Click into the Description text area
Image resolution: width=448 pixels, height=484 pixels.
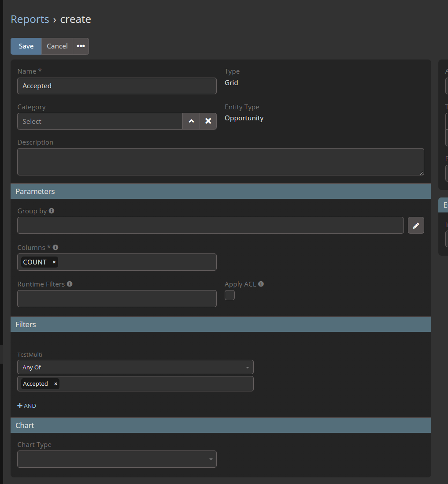pos(220,162)
